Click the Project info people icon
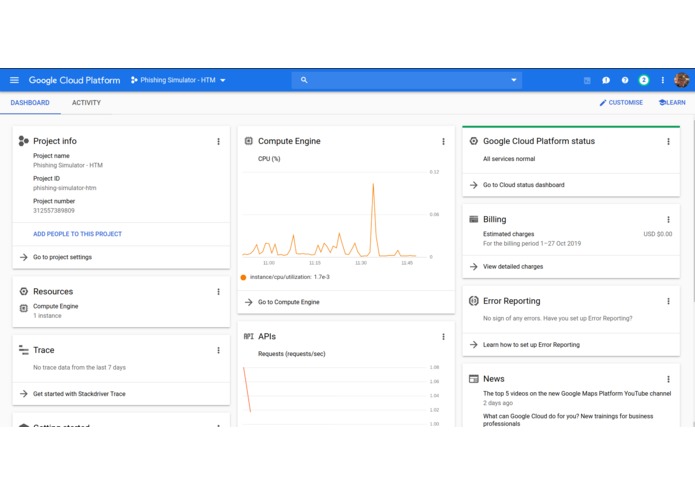 pyautogui.click(x=23, y=141)
